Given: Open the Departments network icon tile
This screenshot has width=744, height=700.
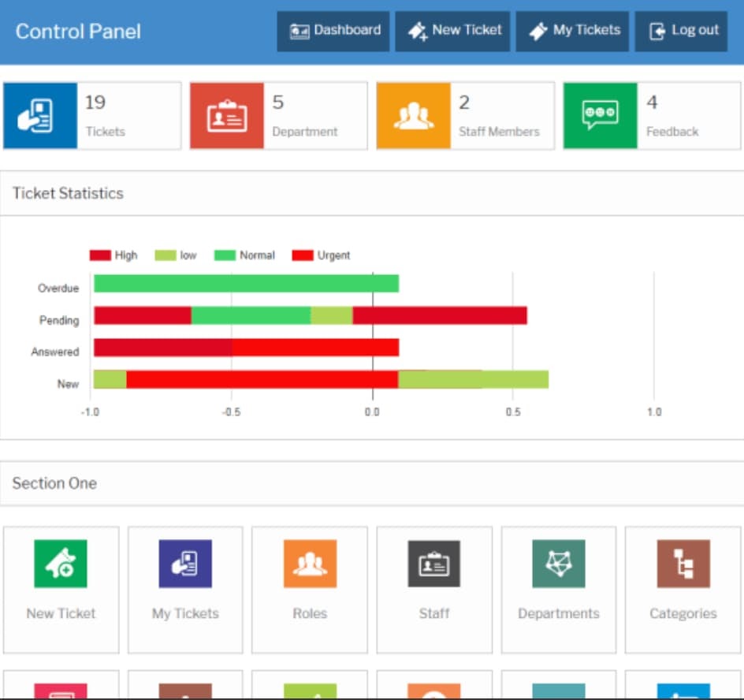Looking at the screenshot, I should click(559, 564).
